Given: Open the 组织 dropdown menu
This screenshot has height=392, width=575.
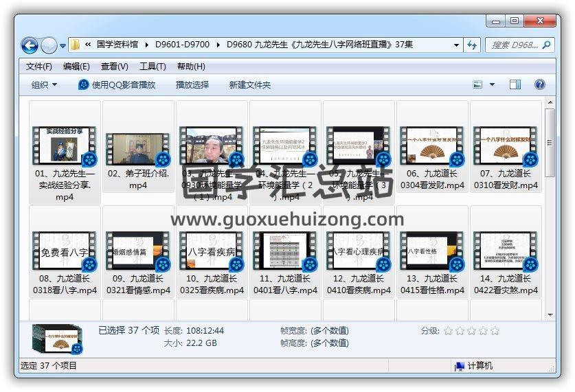Looking at the screenshot, I should 44,84.
